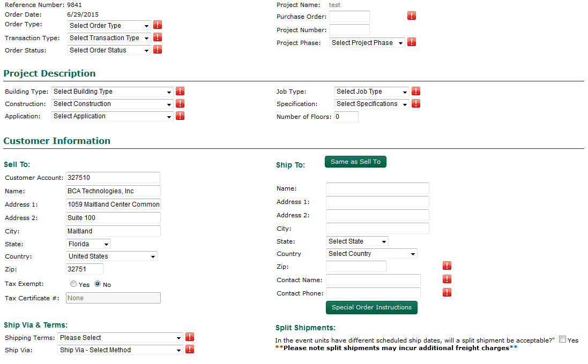Viewport: 588px width, 364px height.
Task: Open the Ship Via Select Method dropdown
Action: (x=121, y=350)
